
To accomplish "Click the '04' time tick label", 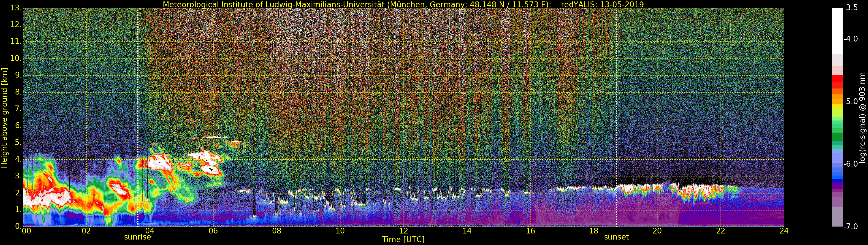I will (150, 231).
